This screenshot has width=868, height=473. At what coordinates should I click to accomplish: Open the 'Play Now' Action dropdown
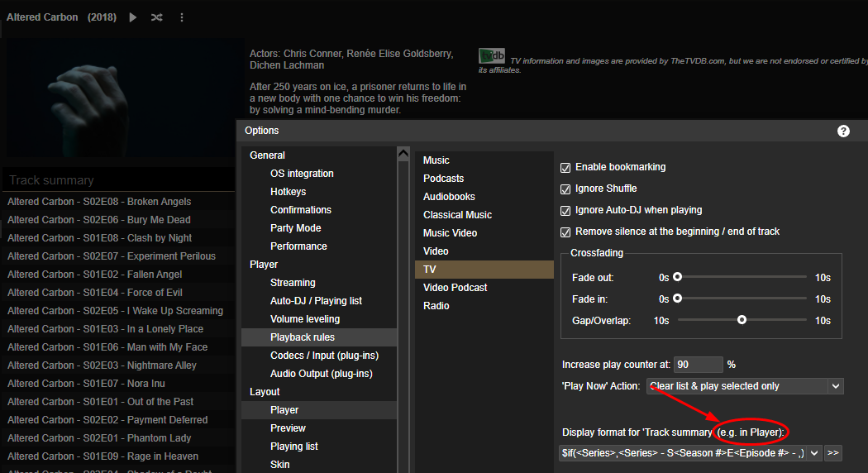[x=744, y=386]
